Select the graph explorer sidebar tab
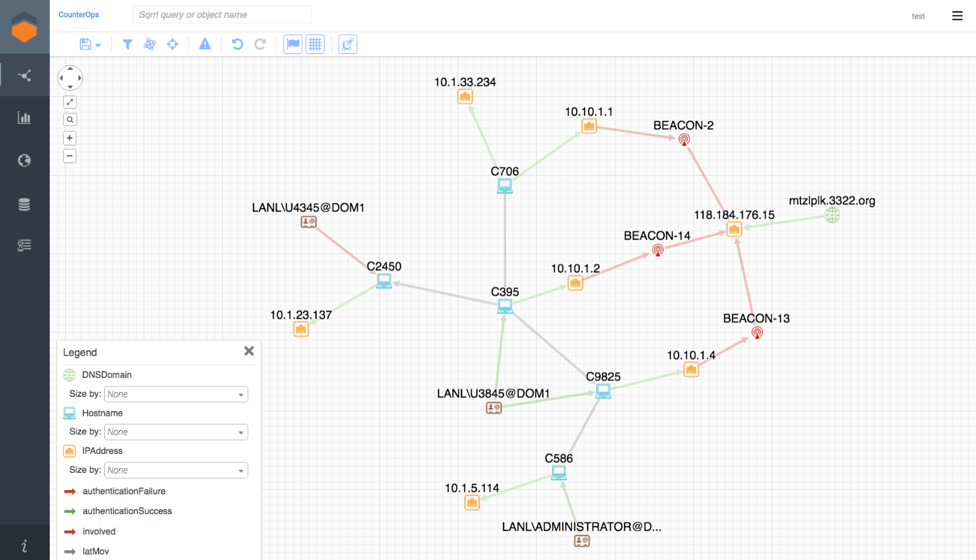This screenshot has width=976, height=560. [25, 75]
